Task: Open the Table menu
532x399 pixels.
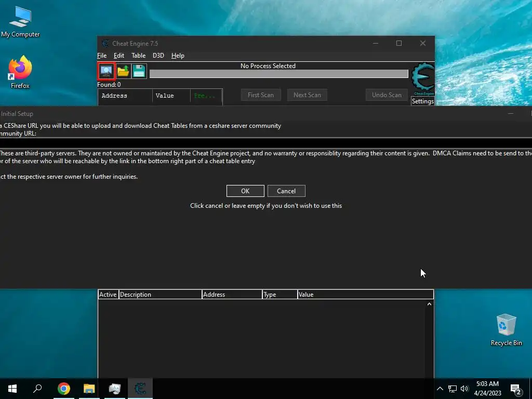Action: click(x=138, y=56)
